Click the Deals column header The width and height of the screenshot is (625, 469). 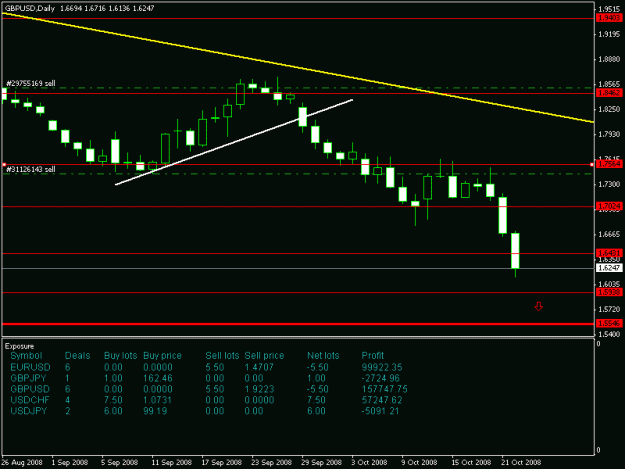[78, 355]
